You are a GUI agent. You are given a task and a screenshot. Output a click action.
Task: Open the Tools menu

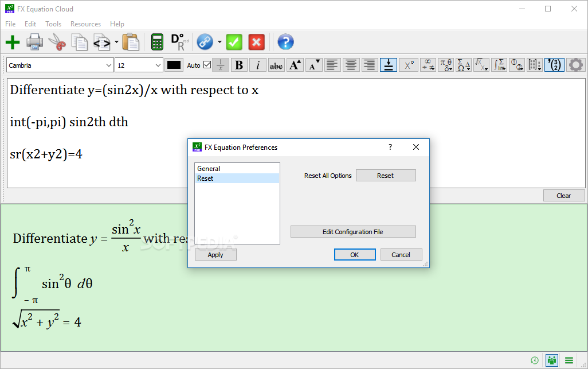(53, 24)
